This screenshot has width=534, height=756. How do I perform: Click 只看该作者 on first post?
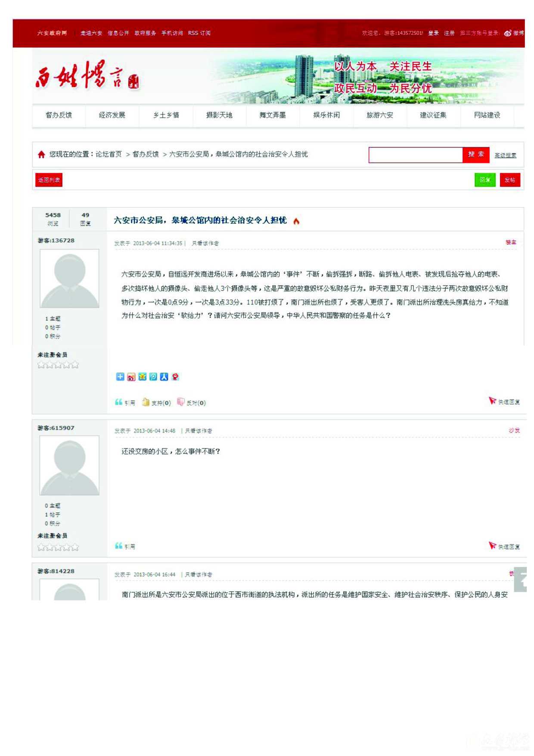click(205, 244)
